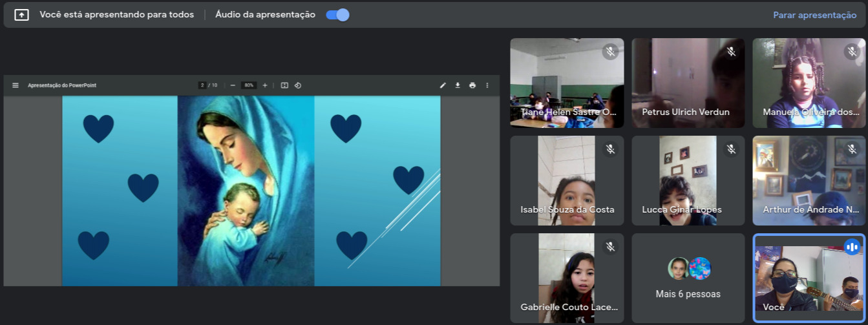Zoom out the PDF with minus button
868x325 pixels.
click(x=233, y=85)
